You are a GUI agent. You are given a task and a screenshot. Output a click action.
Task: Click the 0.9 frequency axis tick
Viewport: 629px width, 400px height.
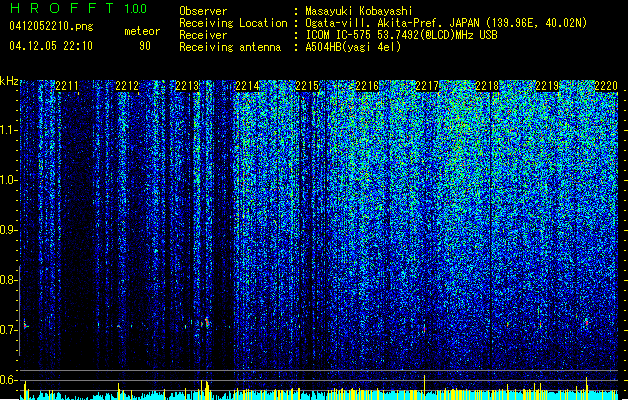pyautogui.click(x=8, y=230)
